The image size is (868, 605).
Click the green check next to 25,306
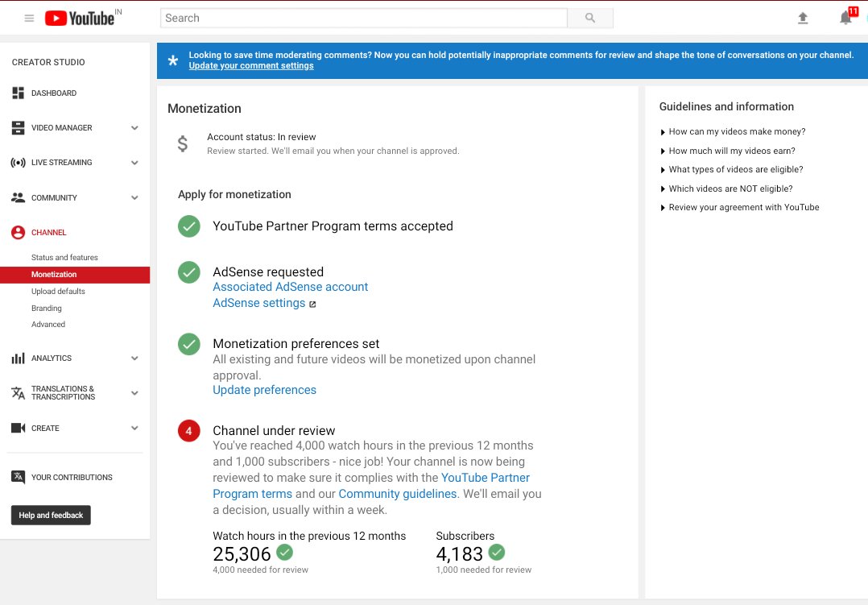point(284,553)
